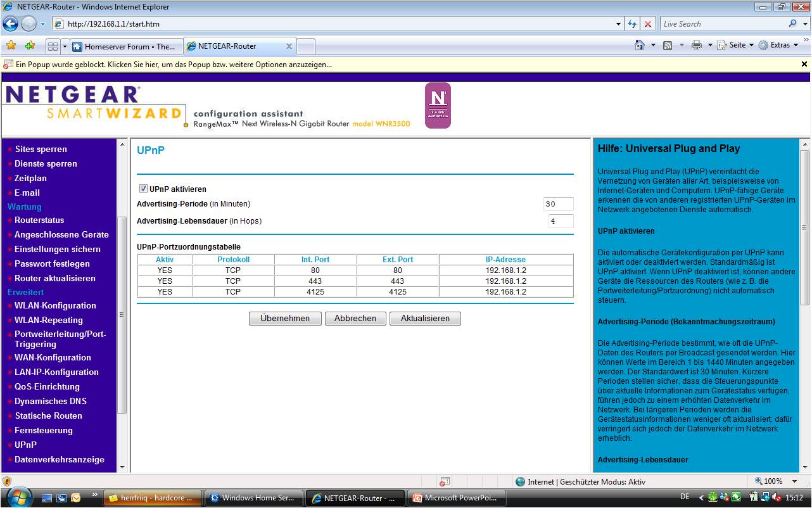This screenshot has height=508, width=812.
Task: Click the help panel scrollbar thumb
Action: tap(805, 227)
